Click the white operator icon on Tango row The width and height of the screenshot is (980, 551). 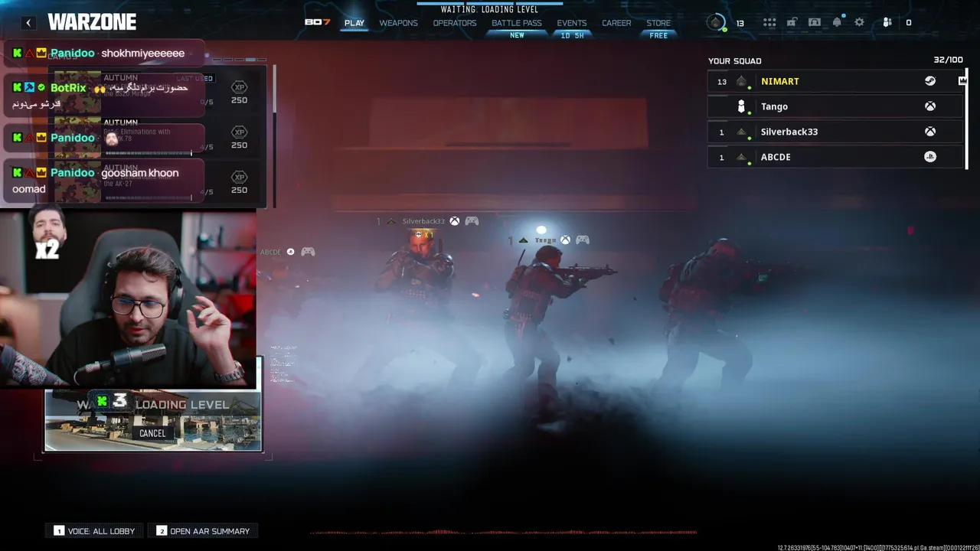[741, 106]
